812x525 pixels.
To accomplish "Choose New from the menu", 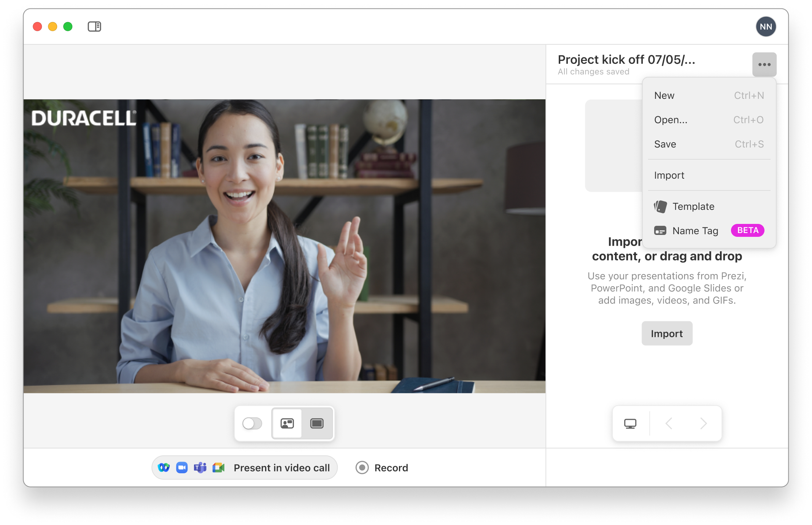I will coord(664,95).
